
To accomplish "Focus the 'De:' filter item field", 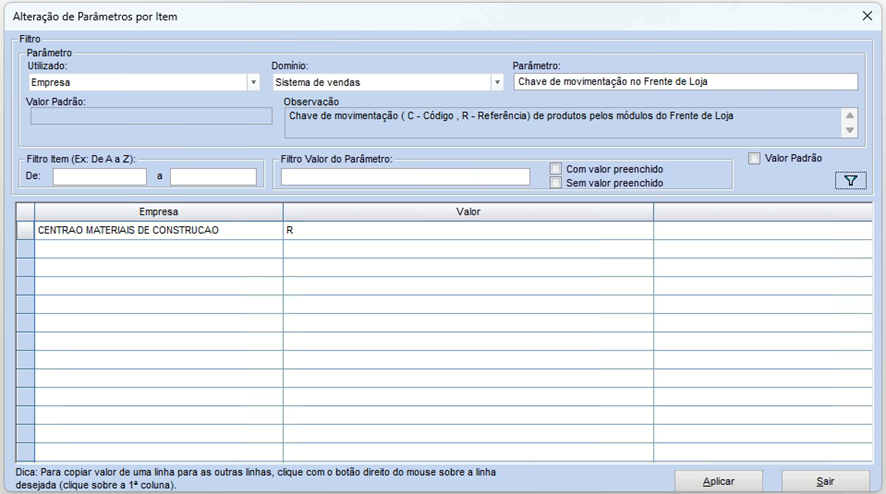I will (x=99, y=177).
